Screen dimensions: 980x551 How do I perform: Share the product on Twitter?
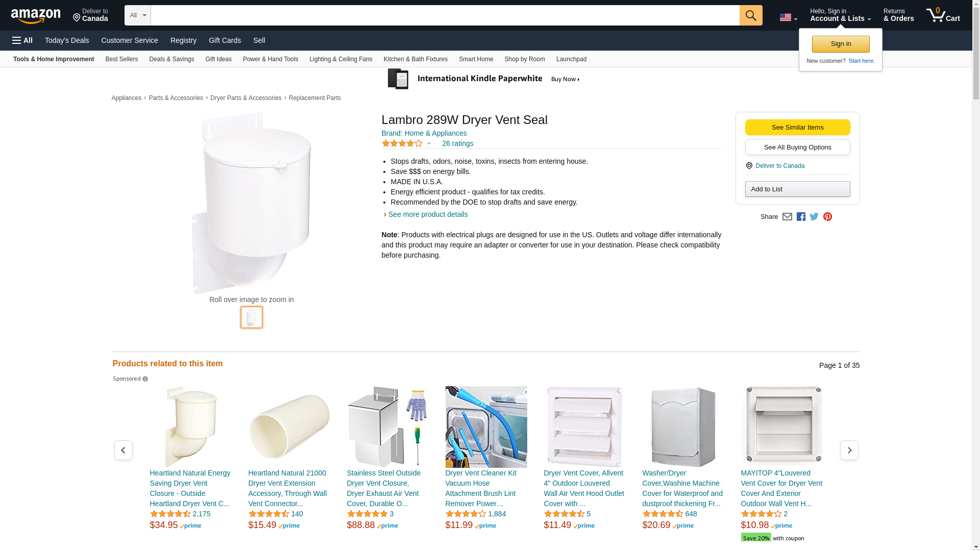point(814,217)
